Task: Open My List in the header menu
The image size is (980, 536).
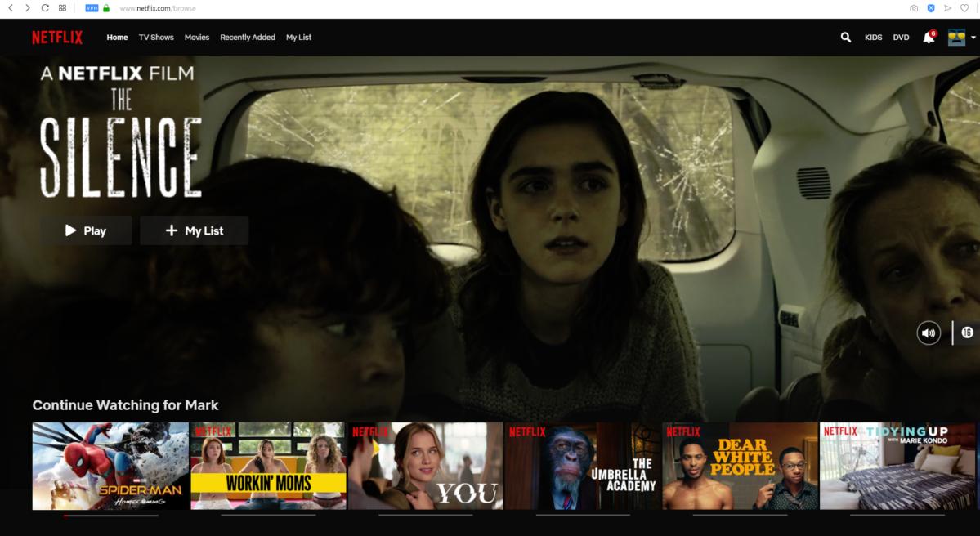Action: tap(299, 38)
